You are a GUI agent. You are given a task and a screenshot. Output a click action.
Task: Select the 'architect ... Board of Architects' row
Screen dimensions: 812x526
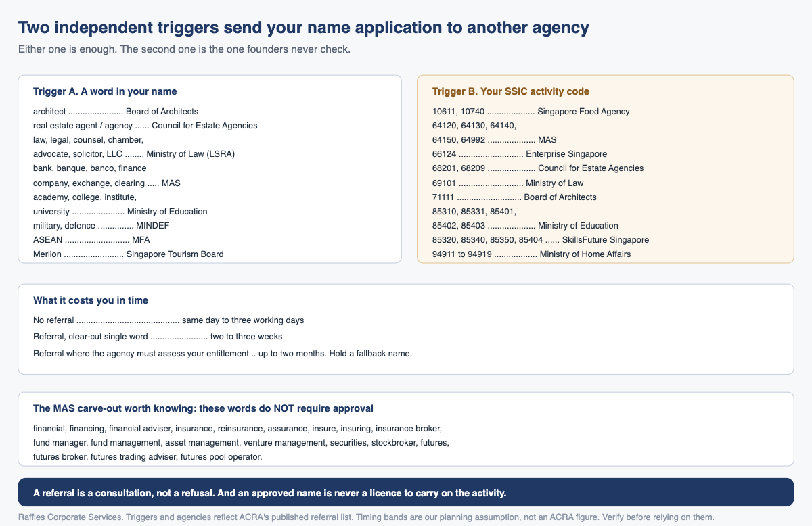point(116,111)
